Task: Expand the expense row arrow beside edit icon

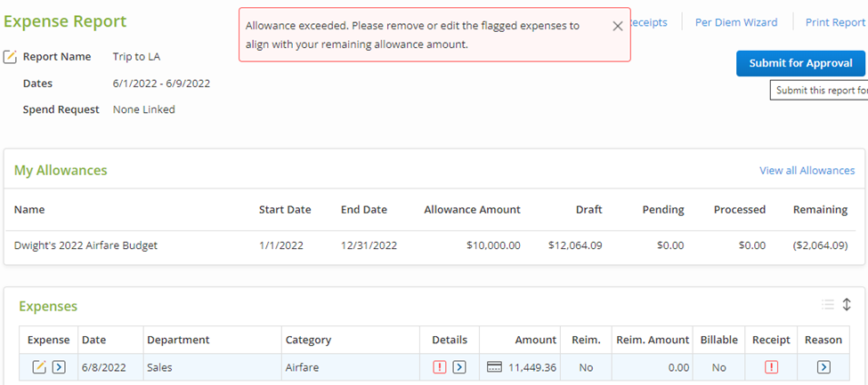Action: point(59,367)
